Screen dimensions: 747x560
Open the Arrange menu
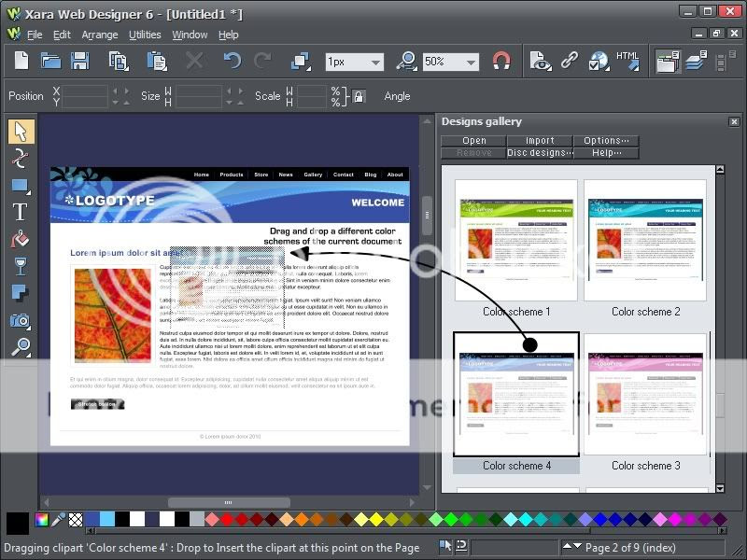coord(100,35)
